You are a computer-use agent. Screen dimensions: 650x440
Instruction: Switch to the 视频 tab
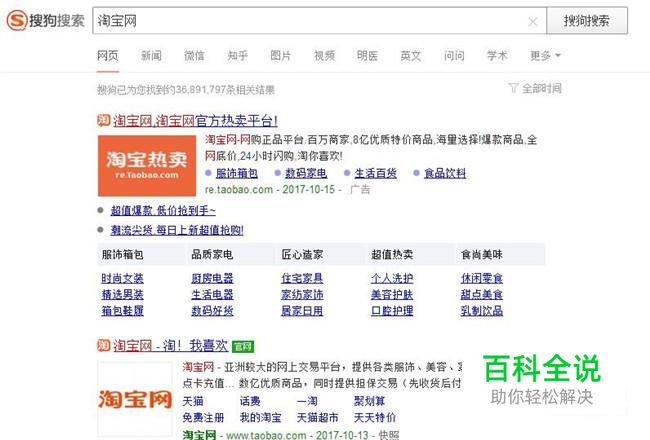[x=324, y=56]
